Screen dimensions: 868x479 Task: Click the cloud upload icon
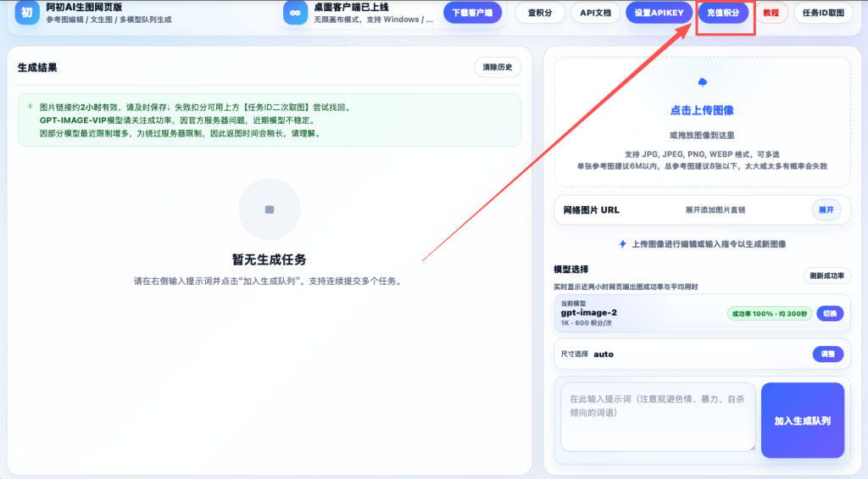[703, 82]
